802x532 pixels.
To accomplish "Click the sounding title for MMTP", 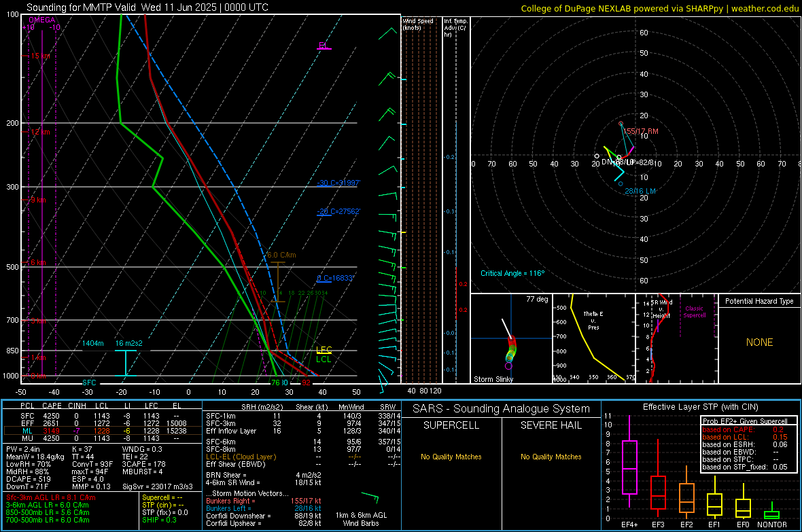I will click(x=147, y=7).
